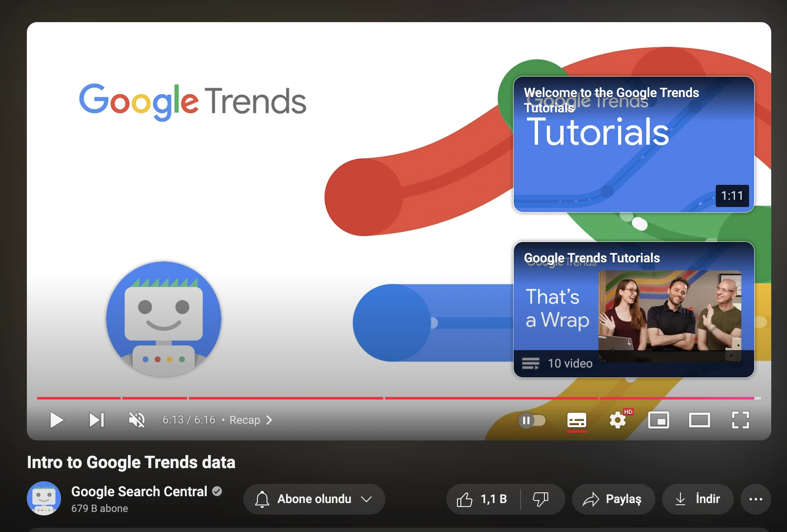The width and height of the screenshot is (787, 532).
Task: Click the 10 video playlist label
Action: click(x=570, y=363)
